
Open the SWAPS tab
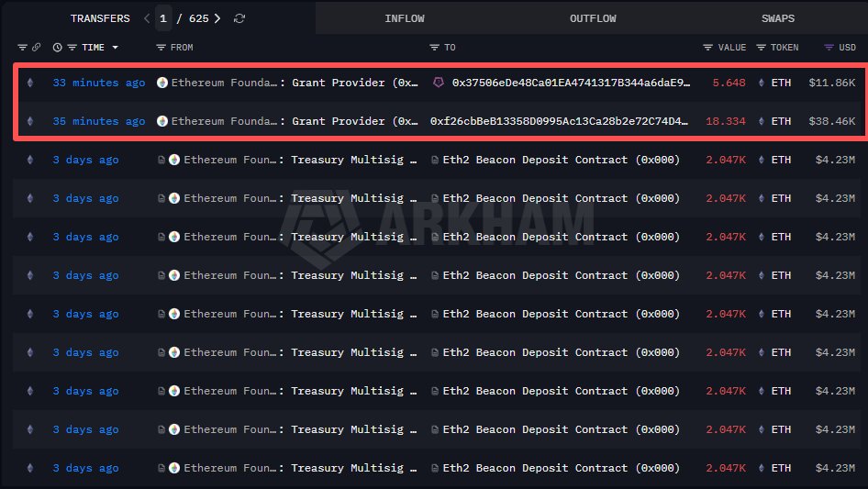pos(778,18)
